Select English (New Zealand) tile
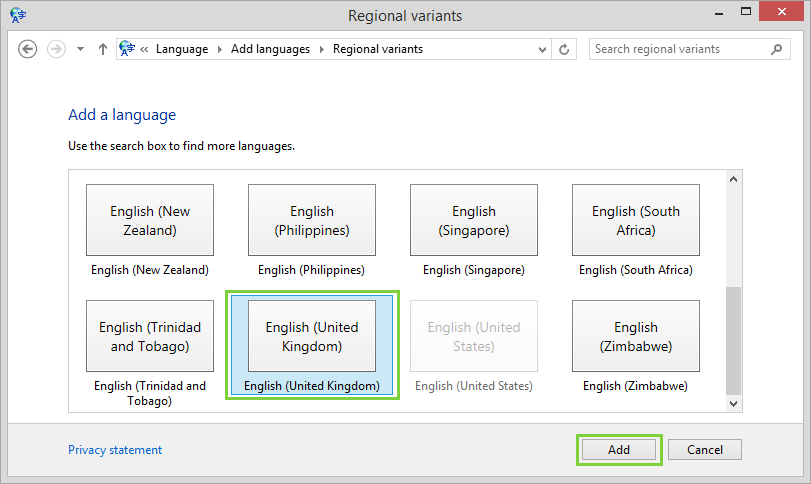 coord(149,220)
